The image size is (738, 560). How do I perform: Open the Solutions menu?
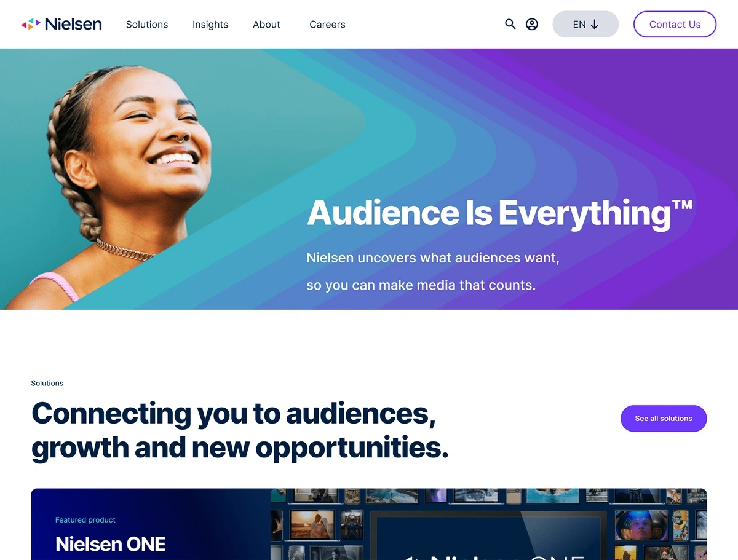[x=147, y=25]
